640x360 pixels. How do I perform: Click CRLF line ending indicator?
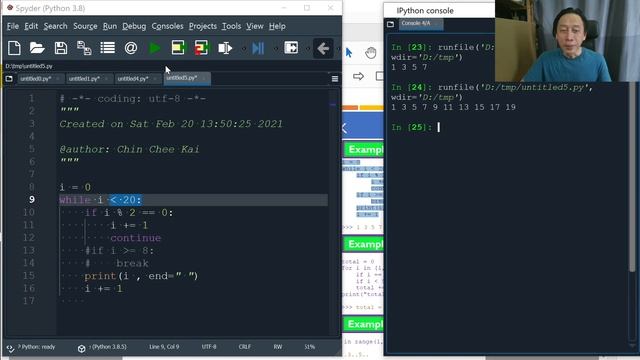[x=245, y=347]
